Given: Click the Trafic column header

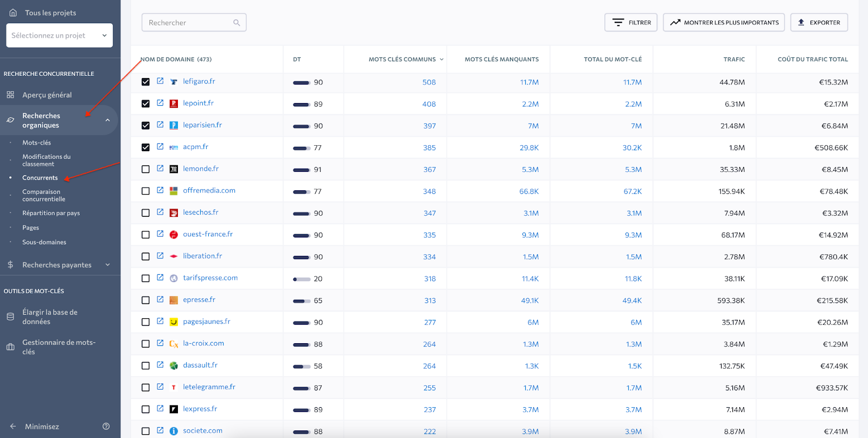Looking at the screenshot, I should click(x=734, y=59).
